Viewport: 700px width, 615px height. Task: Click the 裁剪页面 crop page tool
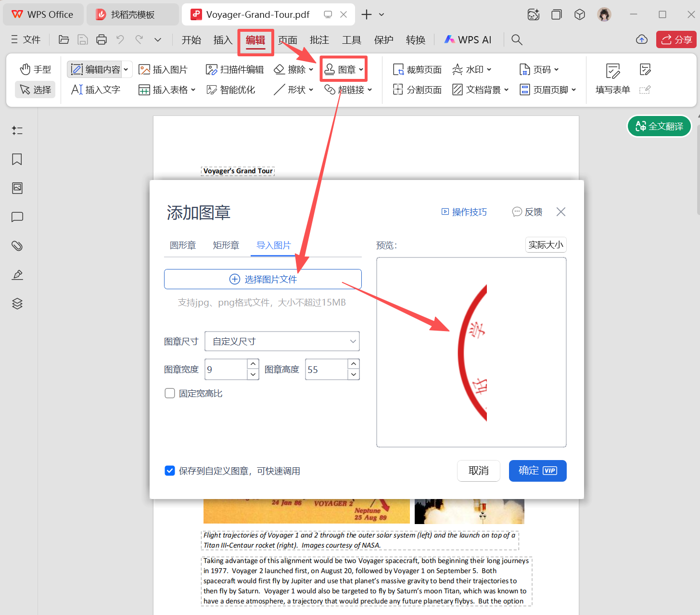pyautogui.click(x=417, y=69)
